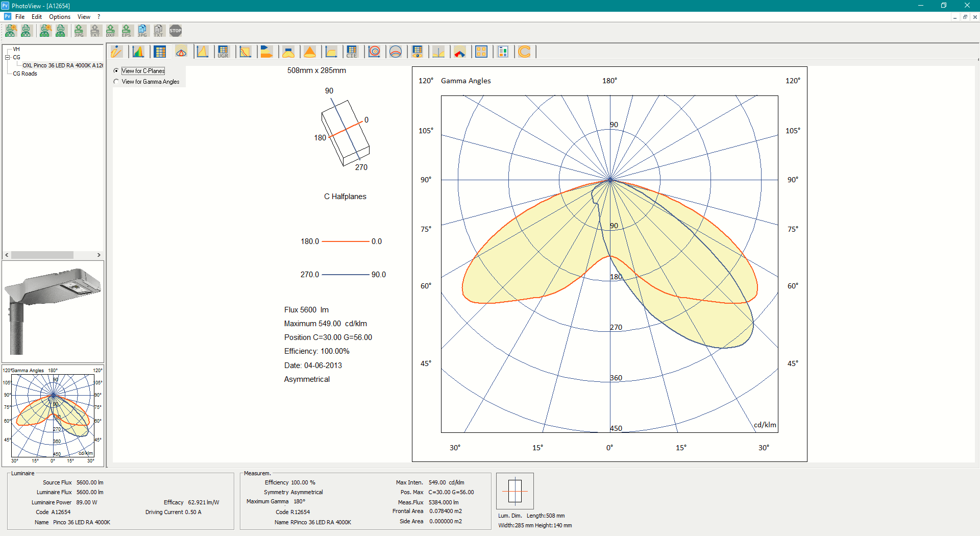Select the CG Roads tree item
The height and width of the screenshot is (536, 980).
[23, 74]
